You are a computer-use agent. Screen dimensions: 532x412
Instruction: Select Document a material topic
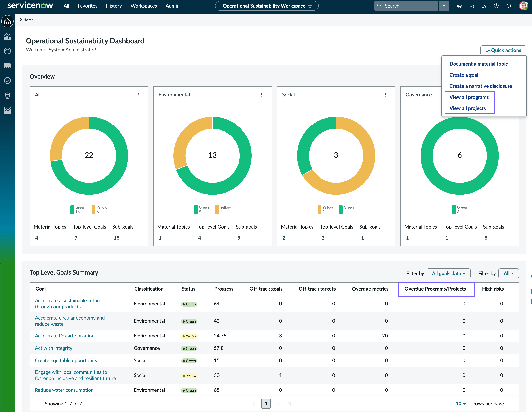click(478, 64)
